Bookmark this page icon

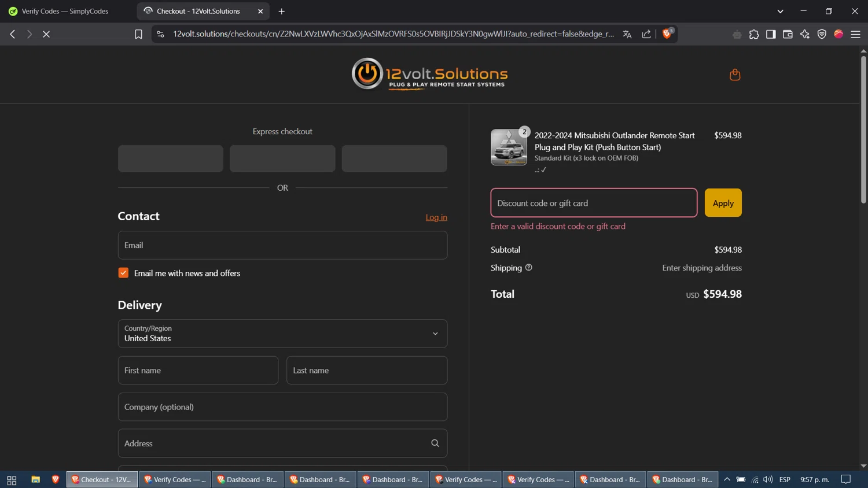[138, 34]
